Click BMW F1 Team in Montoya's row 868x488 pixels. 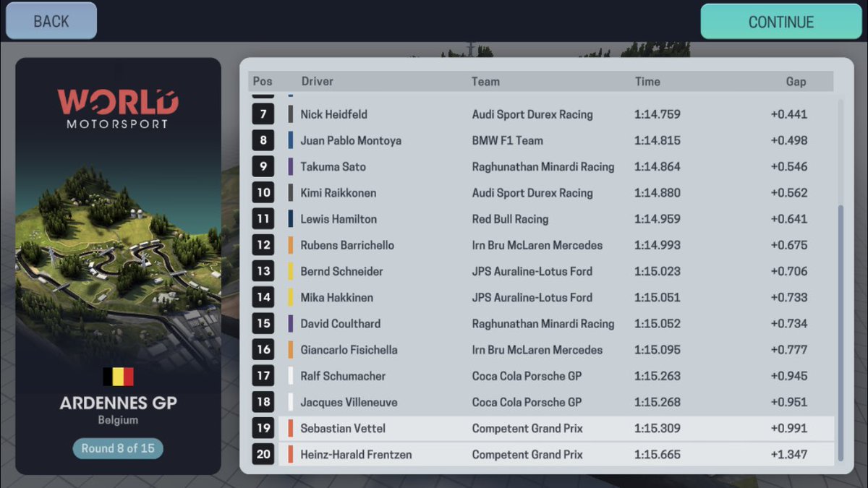(x=508, y=140)
